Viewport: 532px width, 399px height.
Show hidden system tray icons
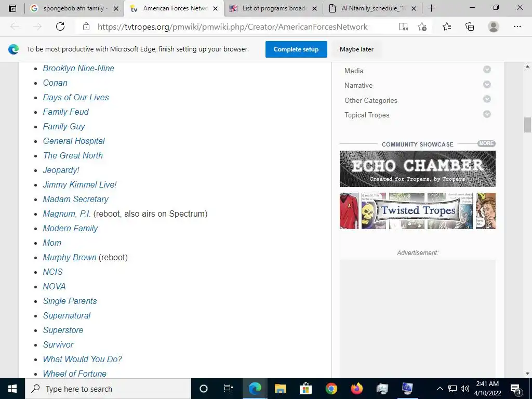[x=440, y=389]
